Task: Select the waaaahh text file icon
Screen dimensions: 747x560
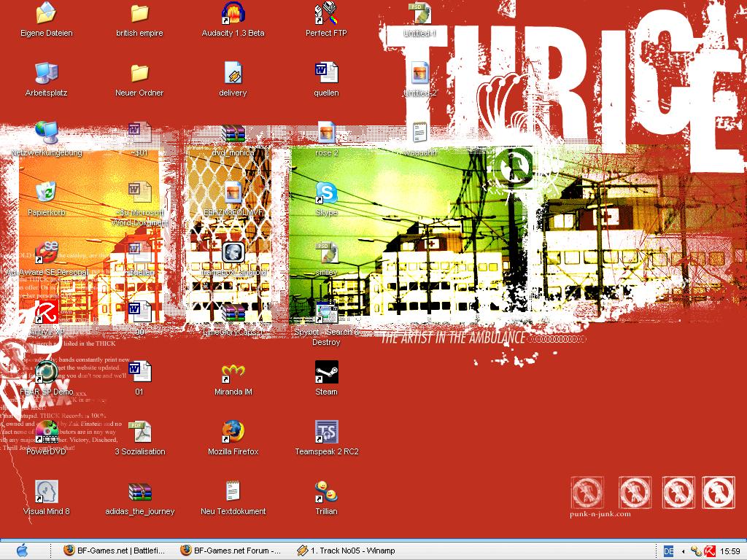Action: tap(419, 133)
